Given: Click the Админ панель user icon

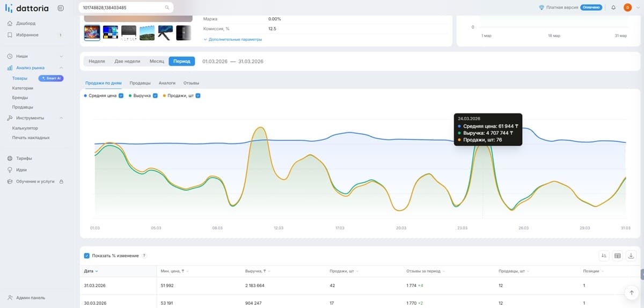Looking at the screenshot, I should tap(10, 298).
